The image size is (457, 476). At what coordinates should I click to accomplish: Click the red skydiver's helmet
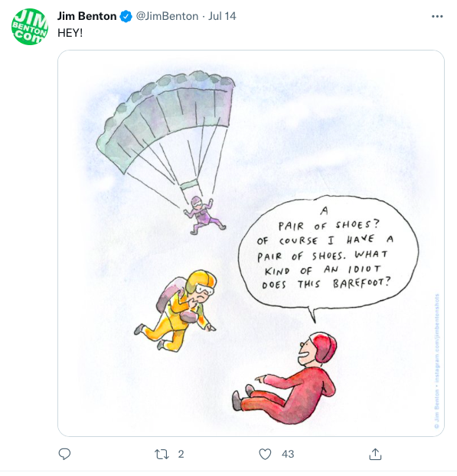pos(324,347)
